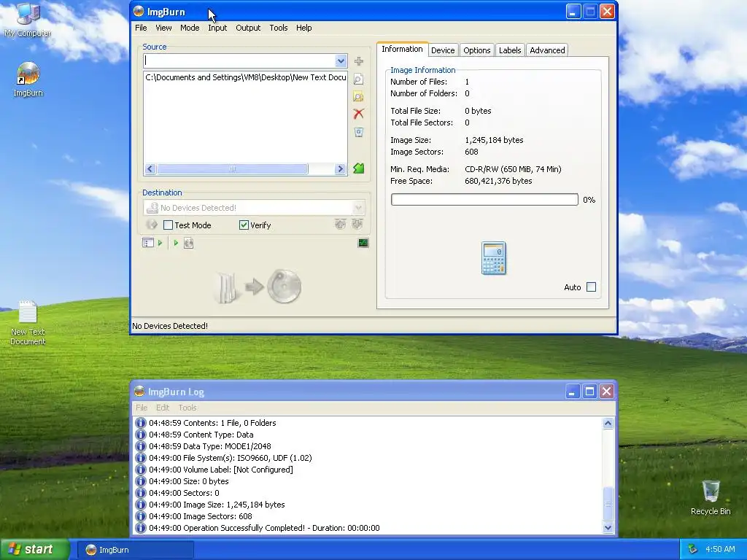The image size is (747, 560).
Task: Clear source list with the recycle bin icon
Action: [359, 132]
